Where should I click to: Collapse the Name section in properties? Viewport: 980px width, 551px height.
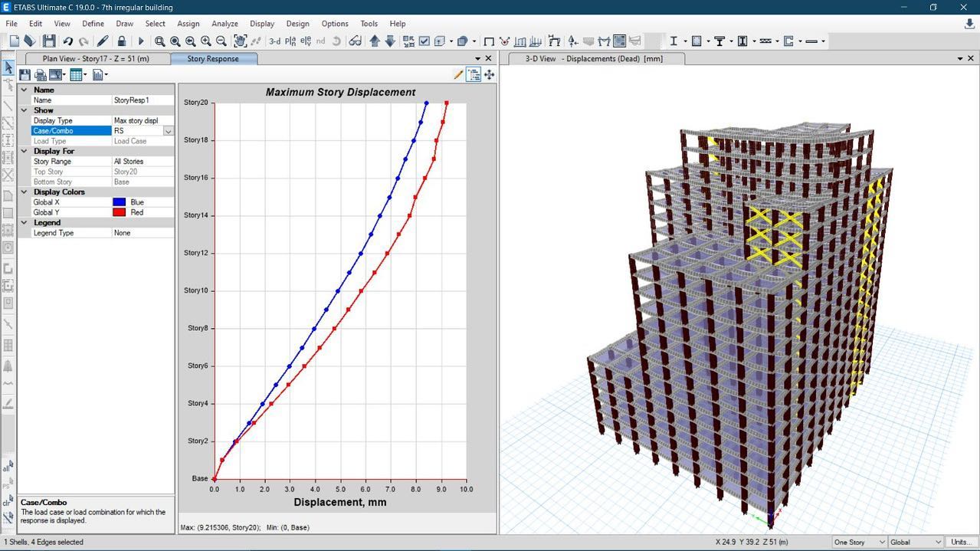click(24, 90)
